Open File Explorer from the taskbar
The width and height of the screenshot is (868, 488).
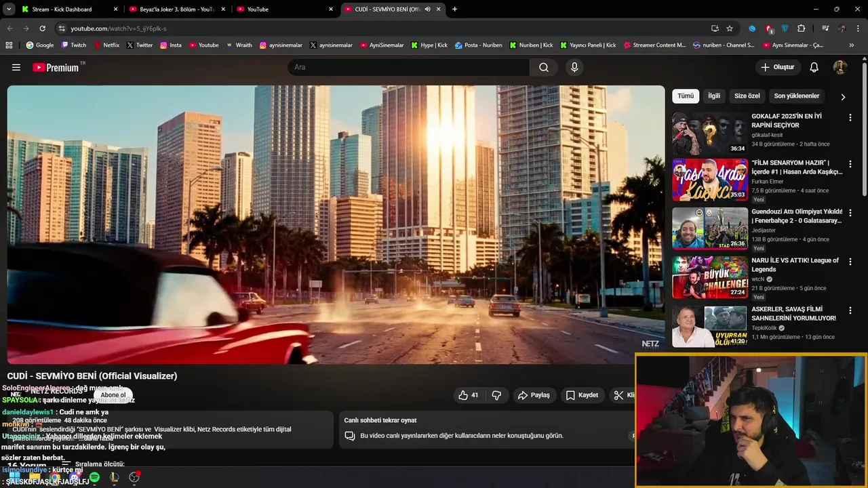tap(35, 477)
